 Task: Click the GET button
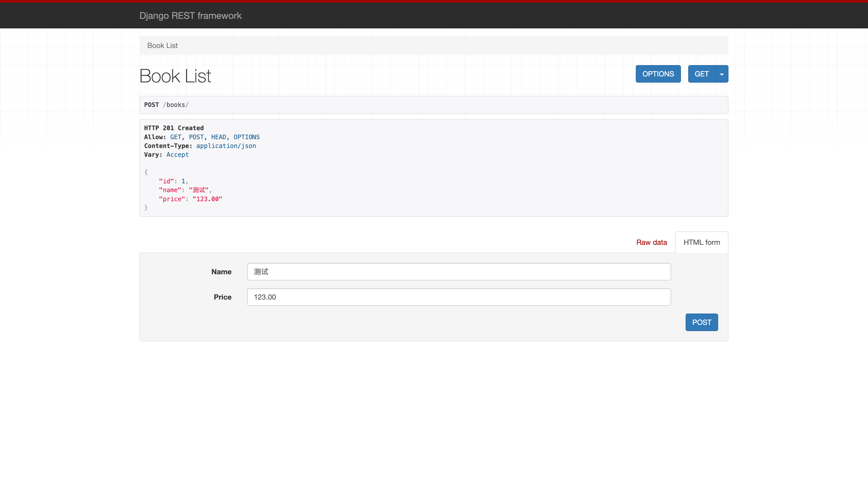[701, 74]
